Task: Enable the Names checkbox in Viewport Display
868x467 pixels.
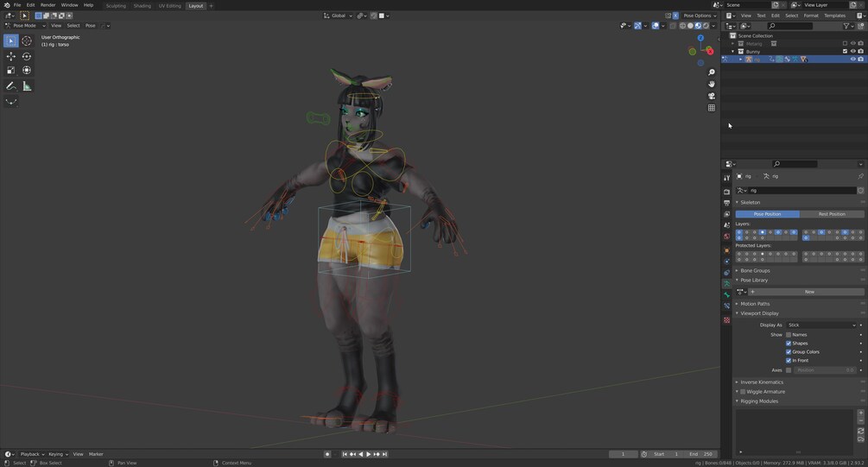Action: pyautogui.click(x=789, y=335)
